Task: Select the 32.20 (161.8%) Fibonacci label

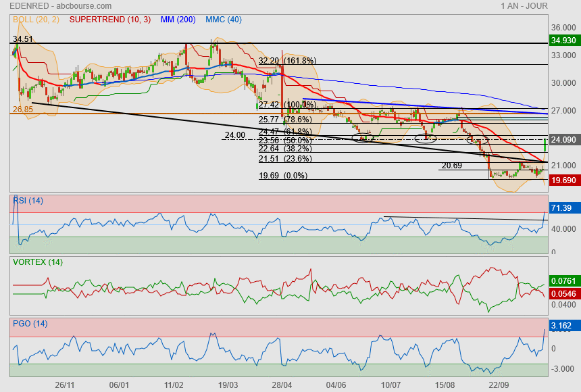Action: [287, 61]
